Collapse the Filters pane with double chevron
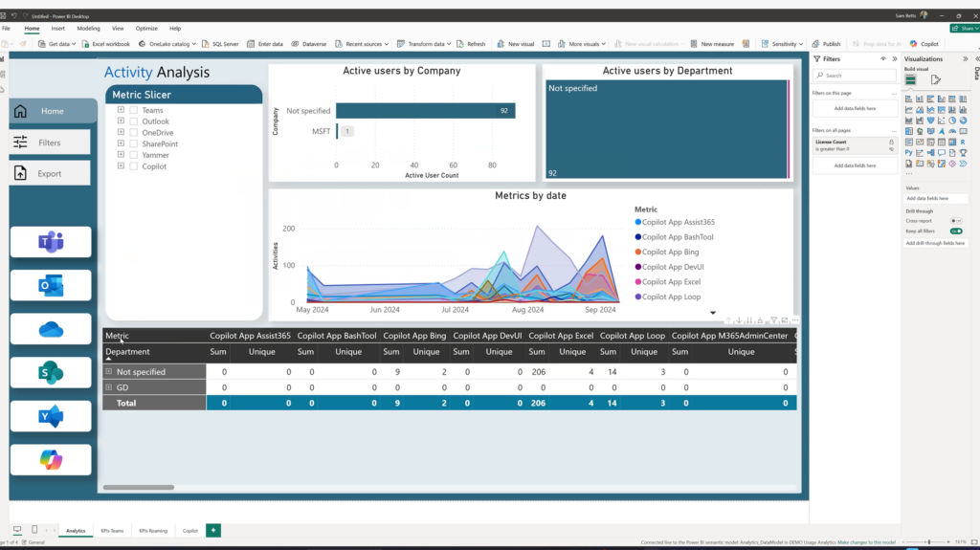Viewport: 980px width, 550px height. pos(895,58)
